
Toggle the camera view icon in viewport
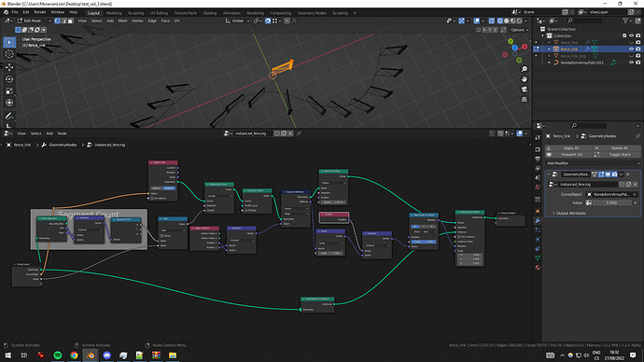coord(525,89)
